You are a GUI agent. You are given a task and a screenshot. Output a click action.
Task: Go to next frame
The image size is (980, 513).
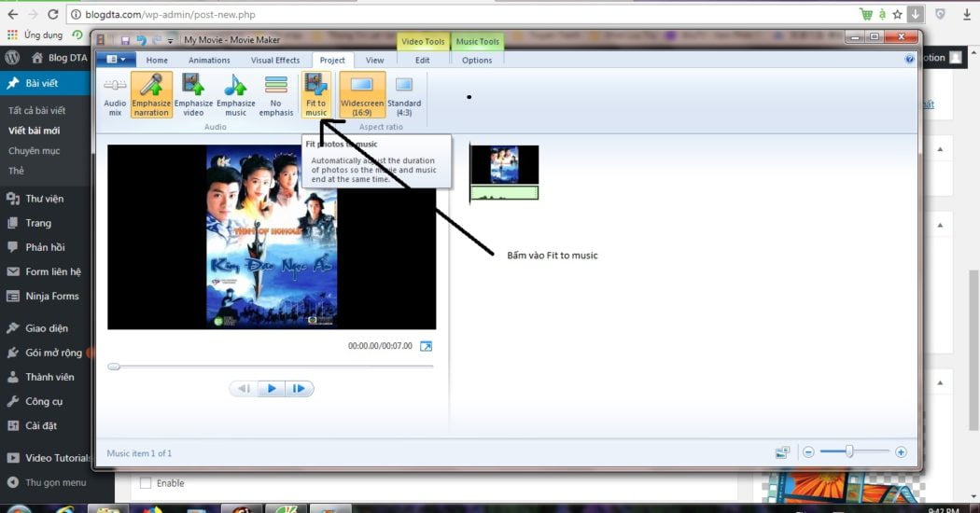pos(300,389)
